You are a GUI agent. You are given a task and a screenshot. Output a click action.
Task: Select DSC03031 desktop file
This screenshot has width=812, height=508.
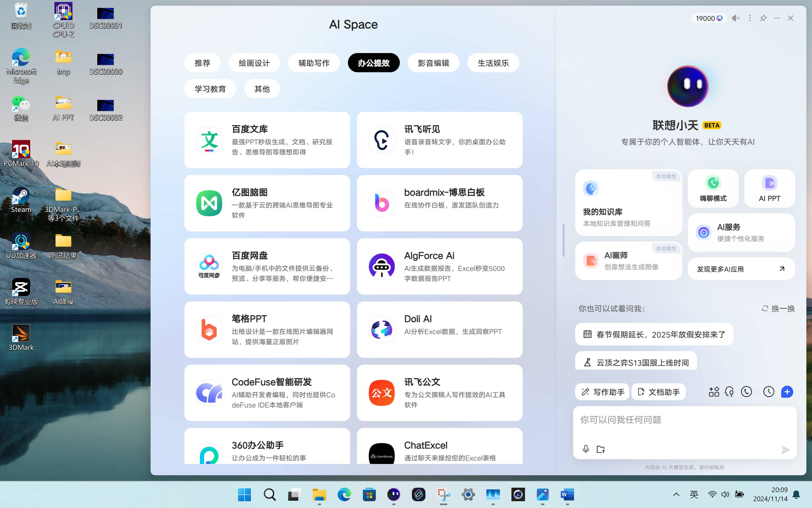pyautogui.click(x=105, y=18)
